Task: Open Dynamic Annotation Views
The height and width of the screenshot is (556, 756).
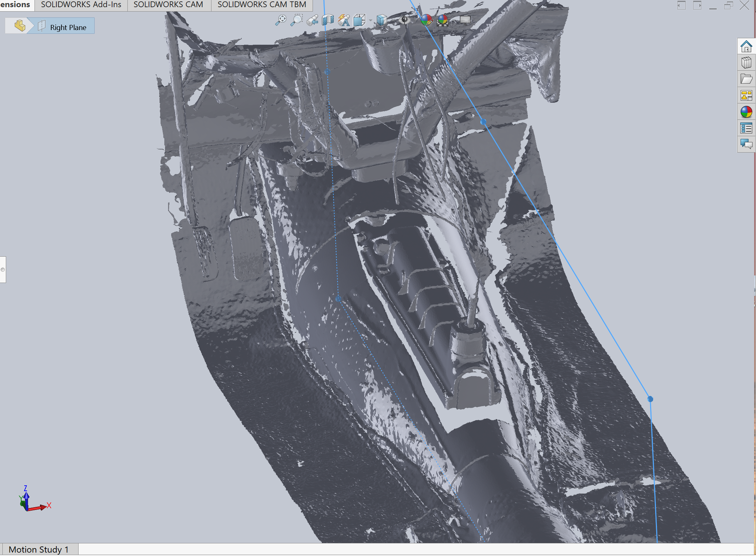Action: click(x=344, y=20)
